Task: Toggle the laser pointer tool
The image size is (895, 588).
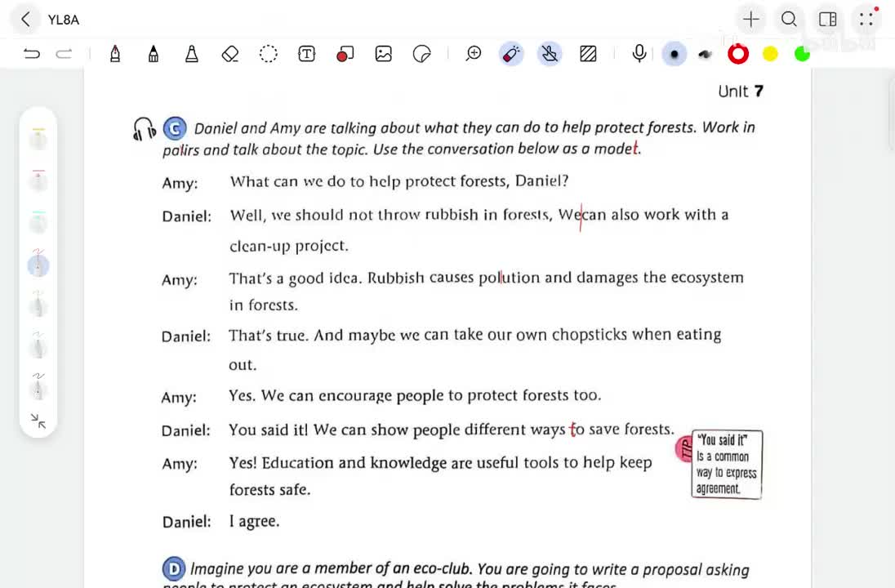Action: pyautogui.click(x=511, y=54)
